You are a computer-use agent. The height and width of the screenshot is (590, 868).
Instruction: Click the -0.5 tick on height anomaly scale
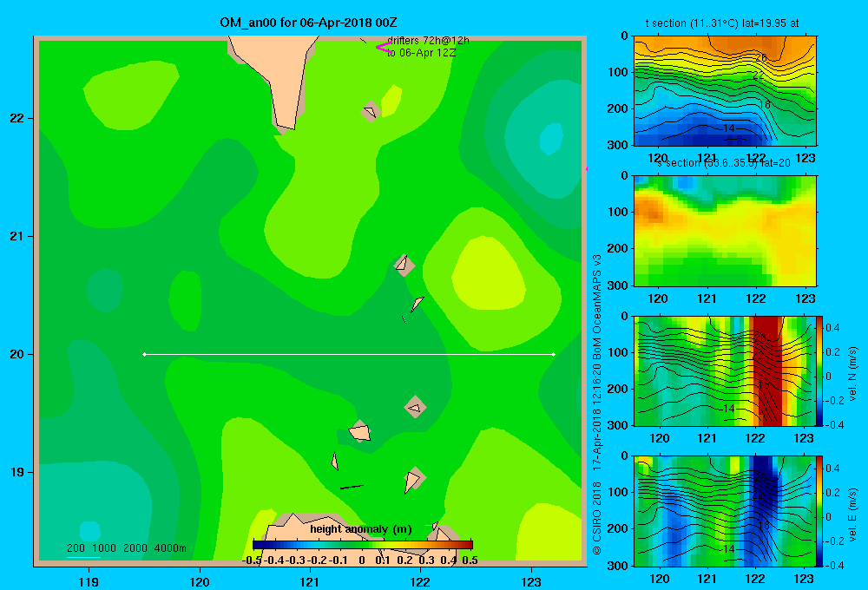click(252, 560)
